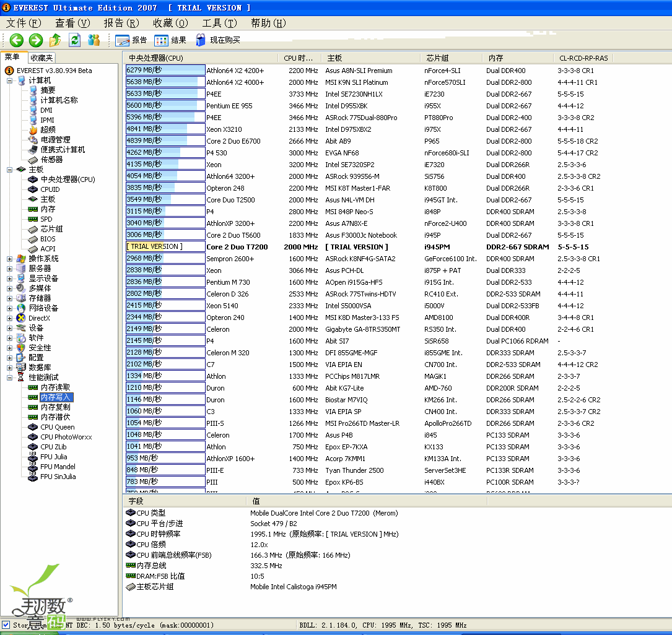Select the CPU Queen benchmark icon
Image resolution: width=672 pixels, height=635 pixels.
coord(33,427)
